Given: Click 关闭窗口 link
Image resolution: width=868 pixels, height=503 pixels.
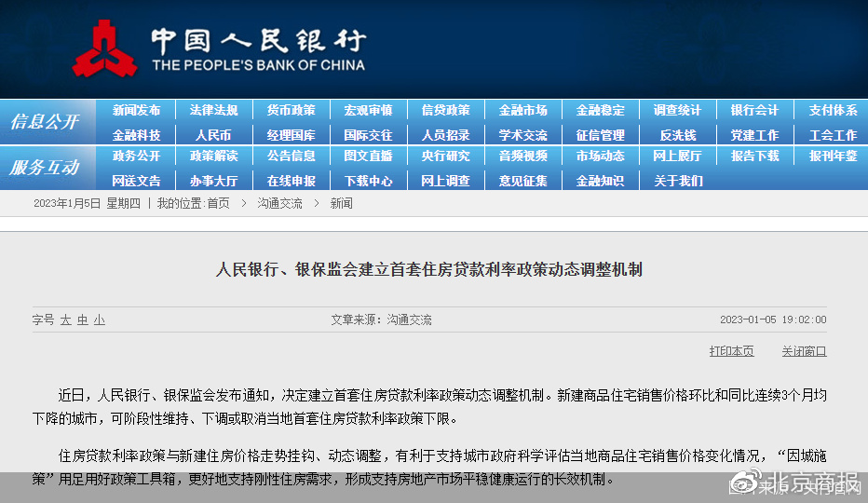Looking at the screenshot, I should [x=804, y=351].
